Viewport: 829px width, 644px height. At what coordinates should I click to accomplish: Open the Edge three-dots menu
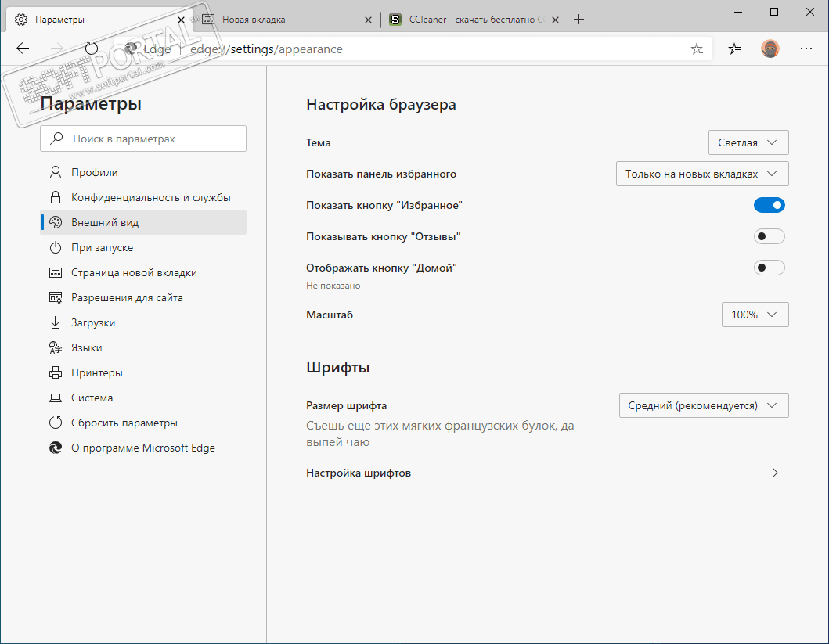click(x=806, y=49)
